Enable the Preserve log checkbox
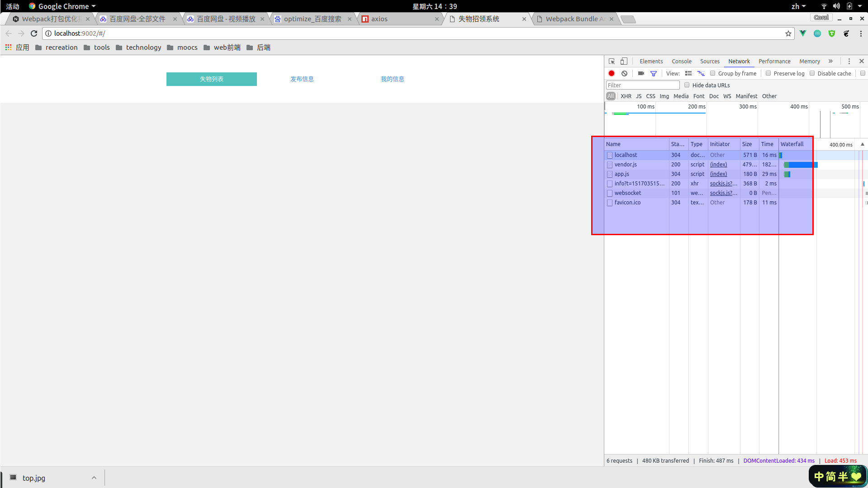 coord(768,73)
